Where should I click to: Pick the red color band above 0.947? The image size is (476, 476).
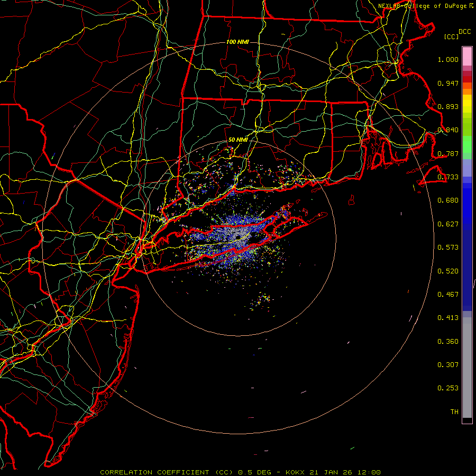pos(467,79)
